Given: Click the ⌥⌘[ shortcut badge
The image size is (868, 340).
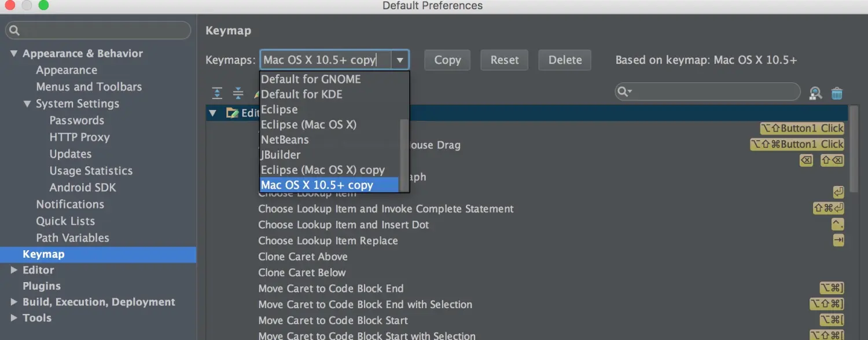Looking at the screenshot, I should pos(832,320).
